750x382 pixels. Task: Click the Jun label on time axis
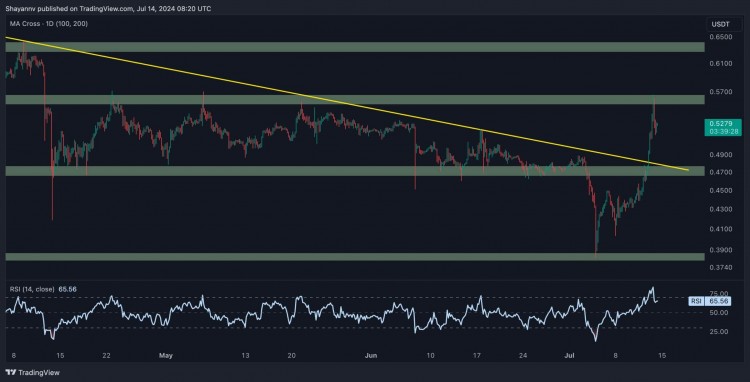371,356
